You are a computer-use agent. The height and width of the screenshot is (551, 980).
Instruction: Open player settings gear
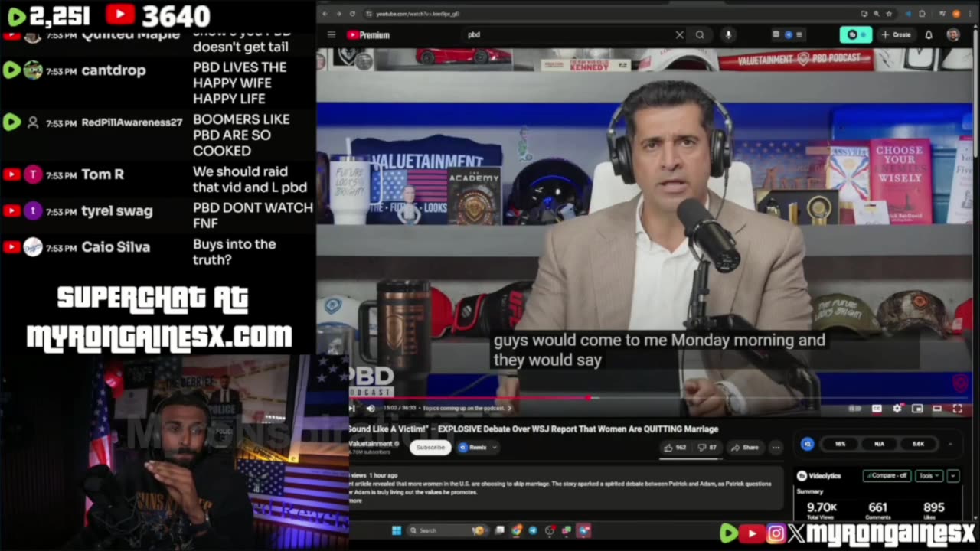point(897,409)
